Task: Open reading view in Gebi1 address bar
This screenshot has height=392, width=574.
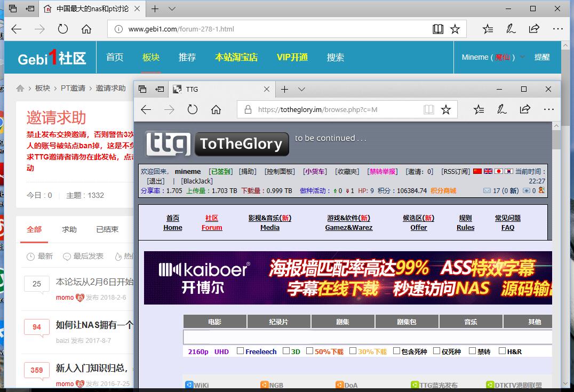Action: 438,29
